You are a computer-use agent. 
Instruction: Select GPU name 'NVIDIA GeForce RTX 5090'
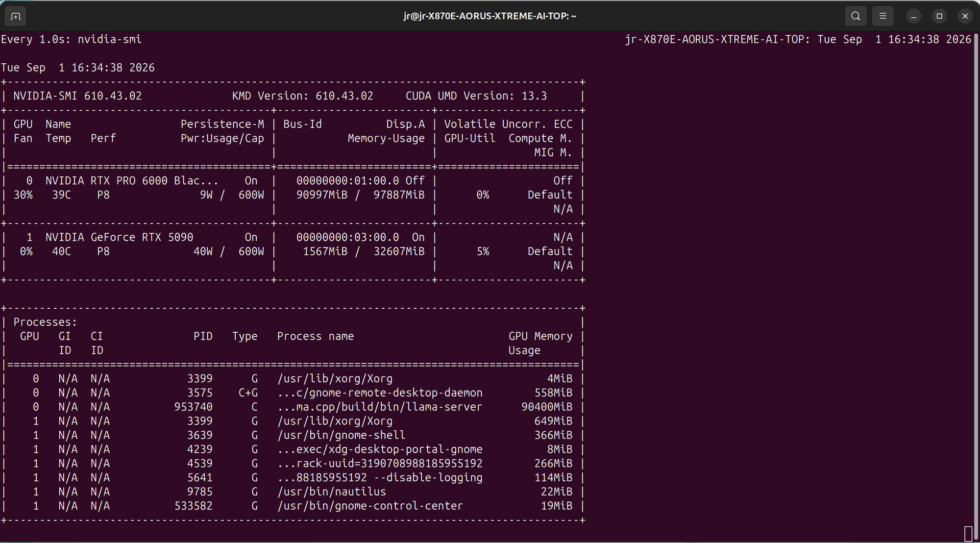(x=120, y=238)
